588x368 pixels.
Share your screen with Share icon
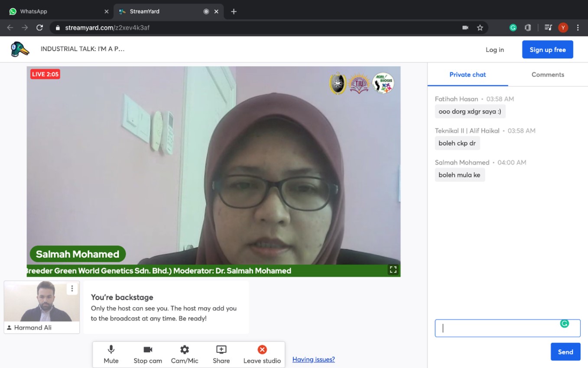(x=221, y=354)
